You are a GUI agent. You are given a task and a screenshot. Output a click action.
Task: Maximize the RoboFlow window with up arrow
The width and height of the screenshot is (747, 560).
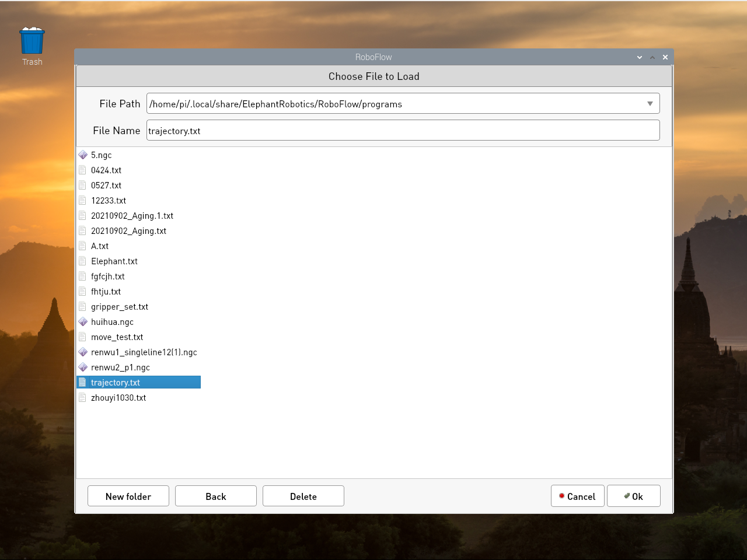point(652,57)
